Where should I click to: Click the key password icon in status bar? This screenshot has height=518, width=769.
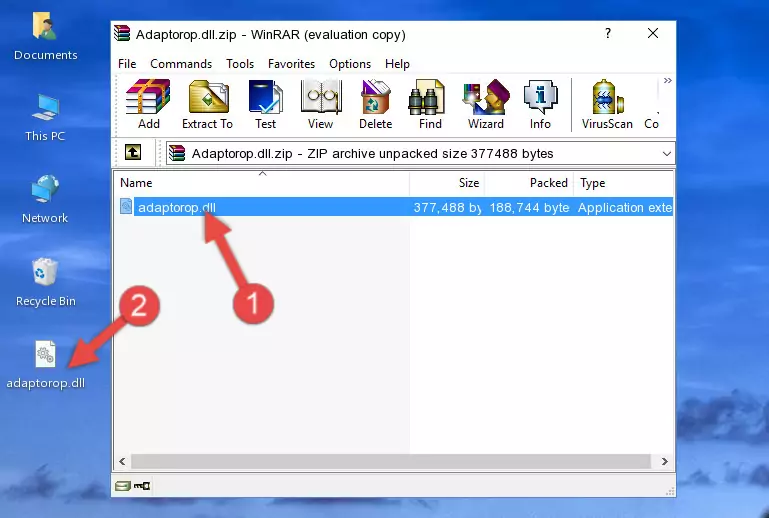(142, 486)
